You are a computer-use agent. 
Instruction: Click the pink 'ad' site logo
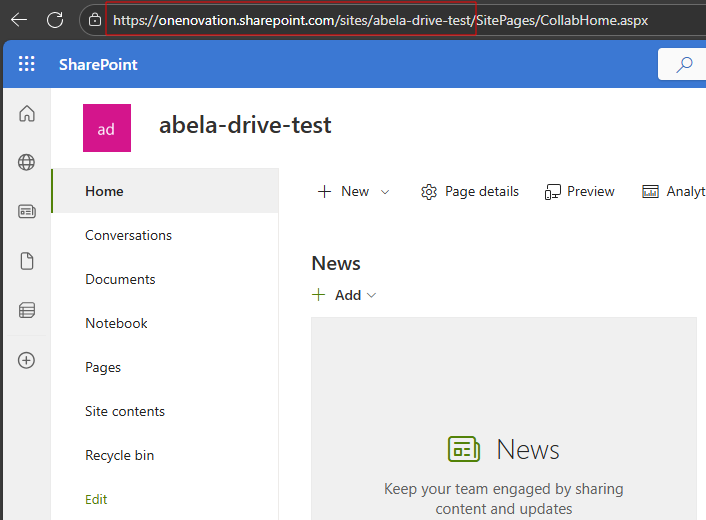coord(107,128)
